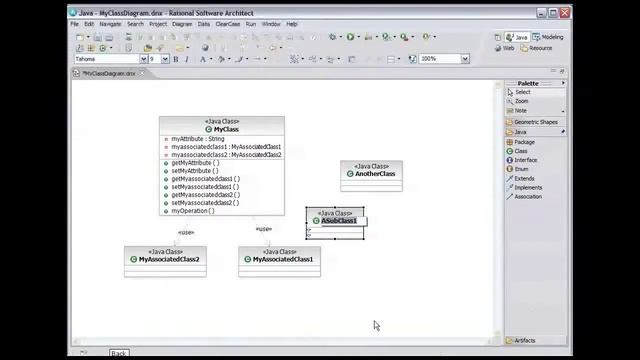This screenshot has width=640, height=360.
Task: Select the AnotherClass class box
Action: click(x=371, y=176)
